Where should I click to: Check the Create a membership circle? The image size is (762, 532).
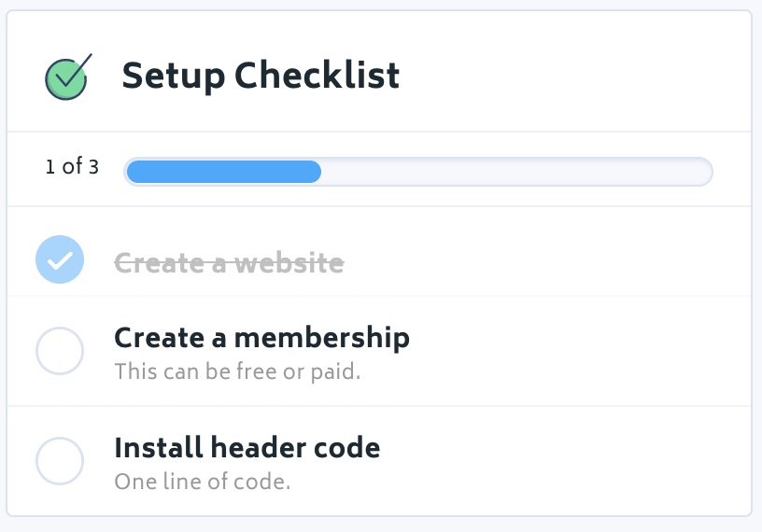point(60,351)
